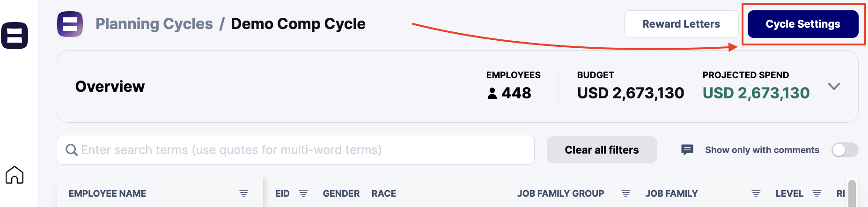Open the Employee Name column filter icon
The width and height of the screenshot is (868, 207).
pyautogui.click(x=244, y=193)
